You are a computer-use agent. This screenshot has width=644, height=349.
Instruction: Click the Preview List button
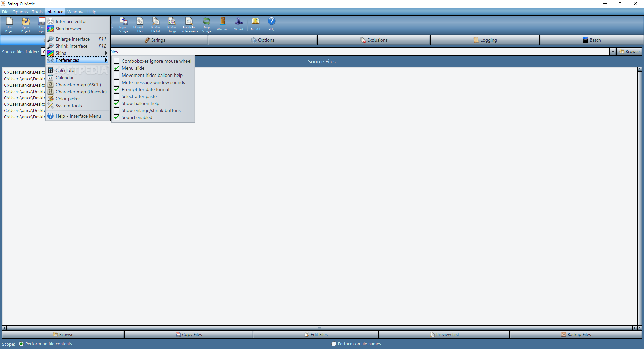click(x=444, y=334)
